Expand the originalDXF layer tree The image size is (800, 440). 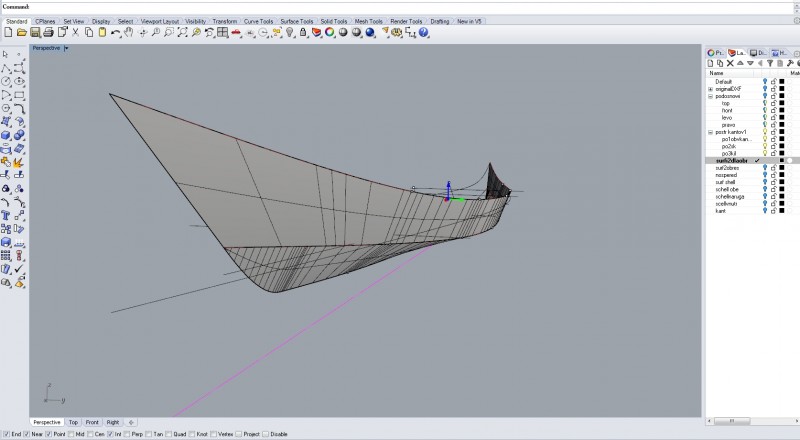[x=710, y=89]
